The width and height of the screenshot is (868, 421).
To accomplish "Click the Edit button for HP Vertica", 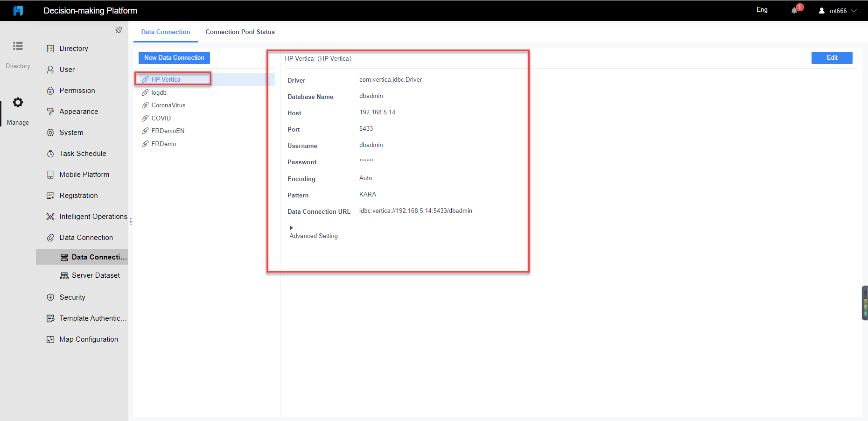I will tap(832, 57).
